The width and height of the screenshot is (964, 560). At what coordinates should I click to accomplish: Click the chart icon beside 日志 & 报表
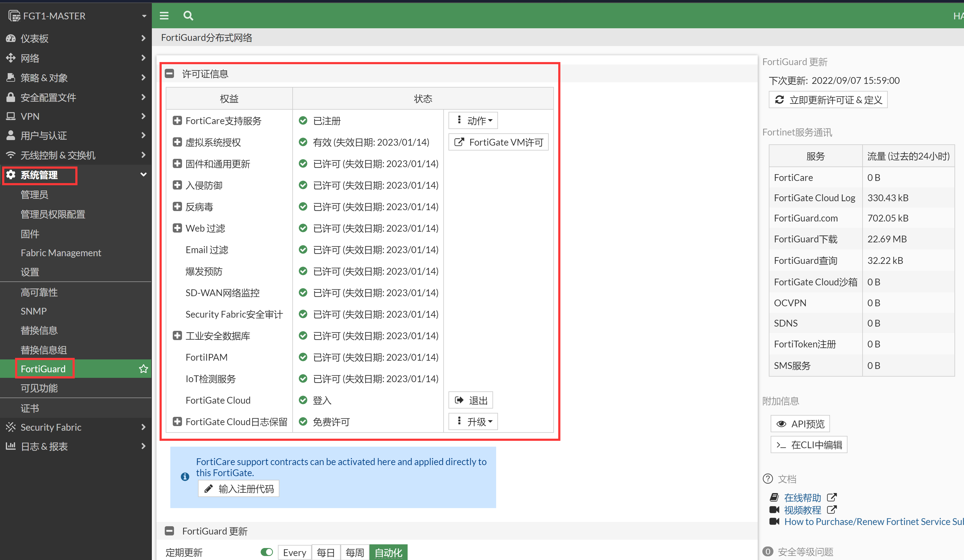click(x=11, y=446)
